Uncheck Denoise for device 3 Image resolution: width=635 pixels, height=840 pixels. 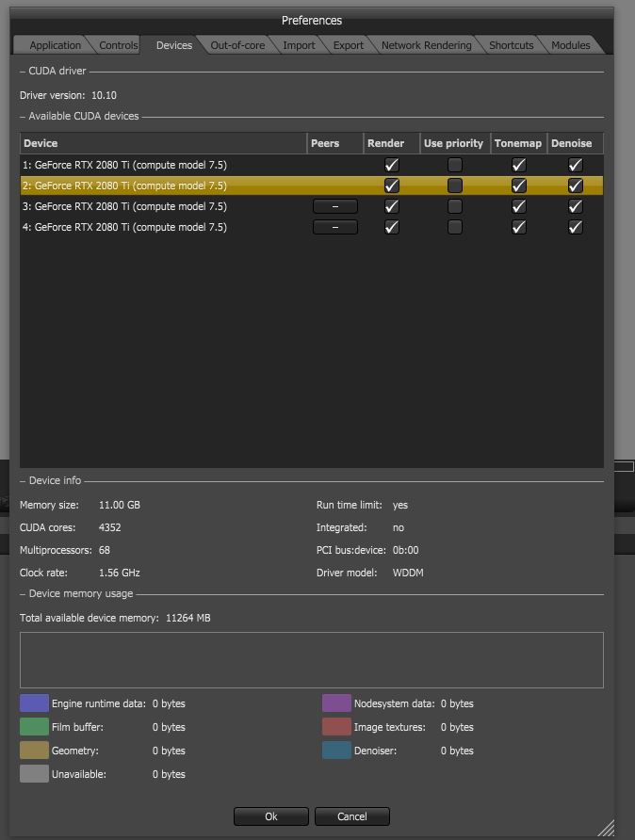coord(575,206)
